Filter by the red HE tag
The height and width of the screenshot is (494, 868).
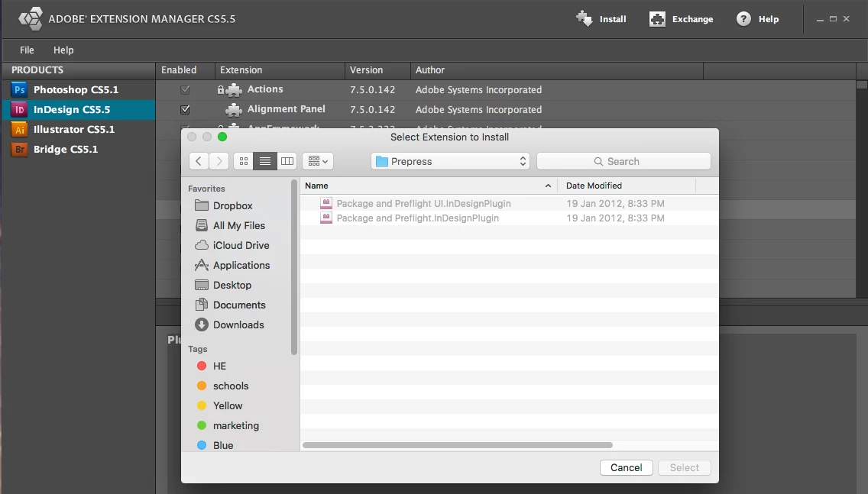[212, 366]
